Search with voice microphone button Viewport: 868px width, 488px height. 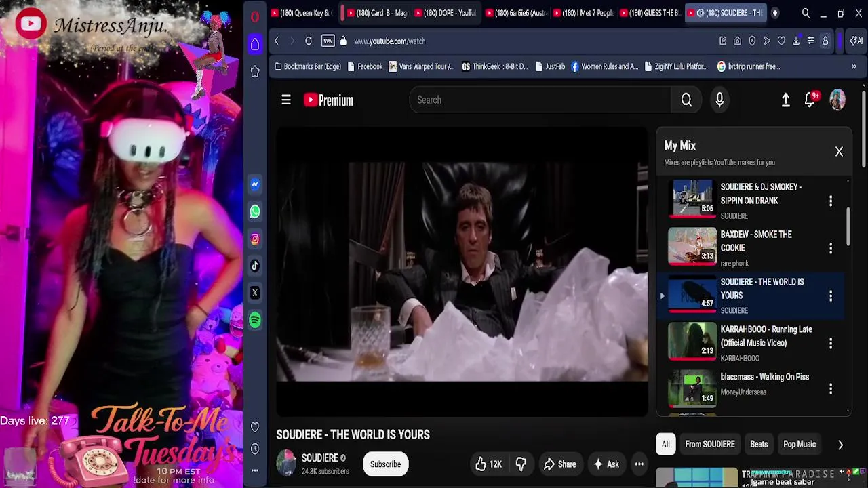719,100
